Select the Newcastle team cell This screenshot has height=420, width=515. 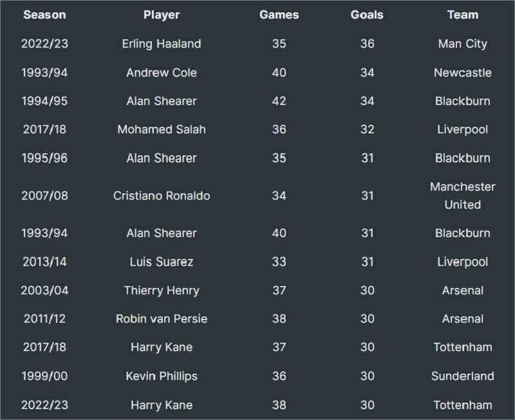pos(462,73)
